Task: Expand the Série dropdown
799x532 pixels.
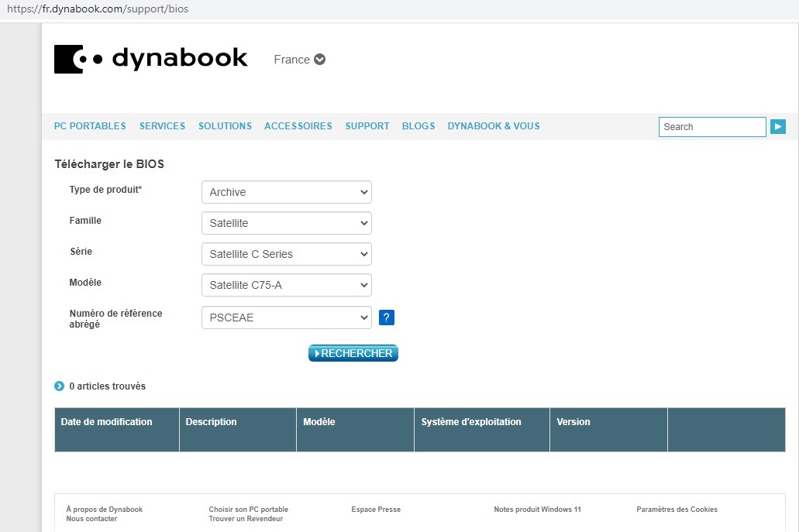Action: (x=287, y=254)
